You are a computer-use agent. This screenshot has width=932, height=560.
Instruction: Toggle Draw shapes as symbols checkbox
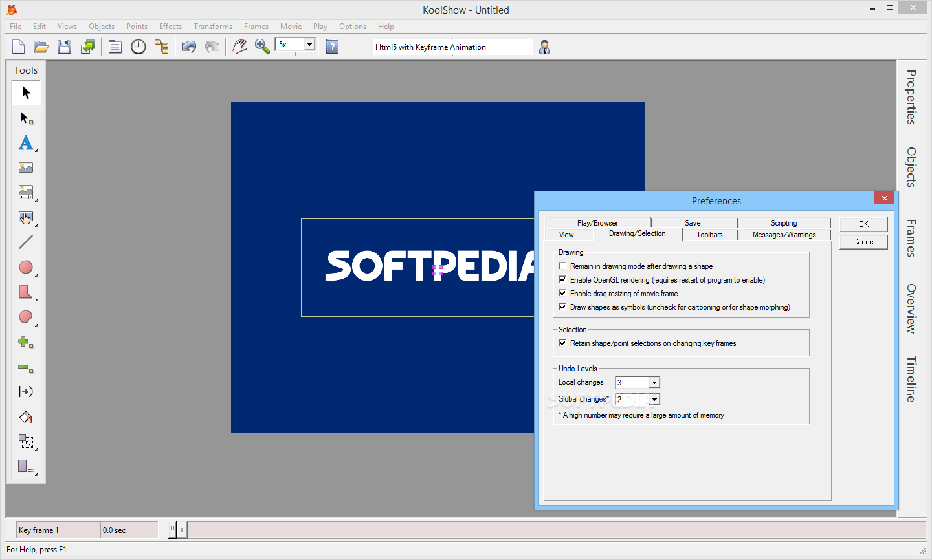click(x=562, y=307)
